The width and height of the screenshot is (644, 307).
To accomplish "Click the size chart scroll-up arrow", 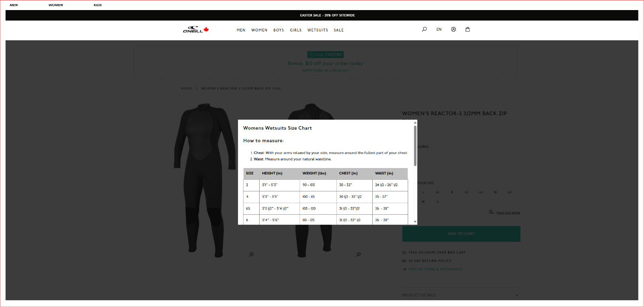I will [x=415, y=122].
